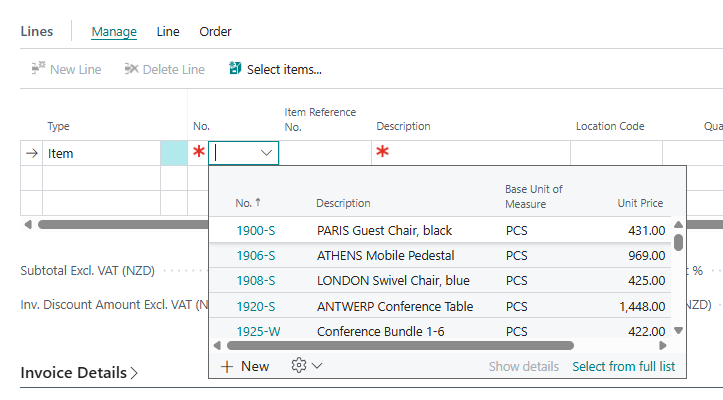Open the Line menu
Image resolution: width=723 pixels, height=400 pixels.
[x=168, y=31]
